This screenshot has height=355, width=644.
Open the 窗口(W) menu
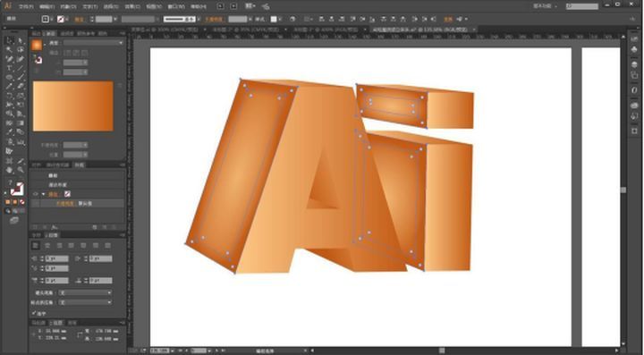pos(176,6)
